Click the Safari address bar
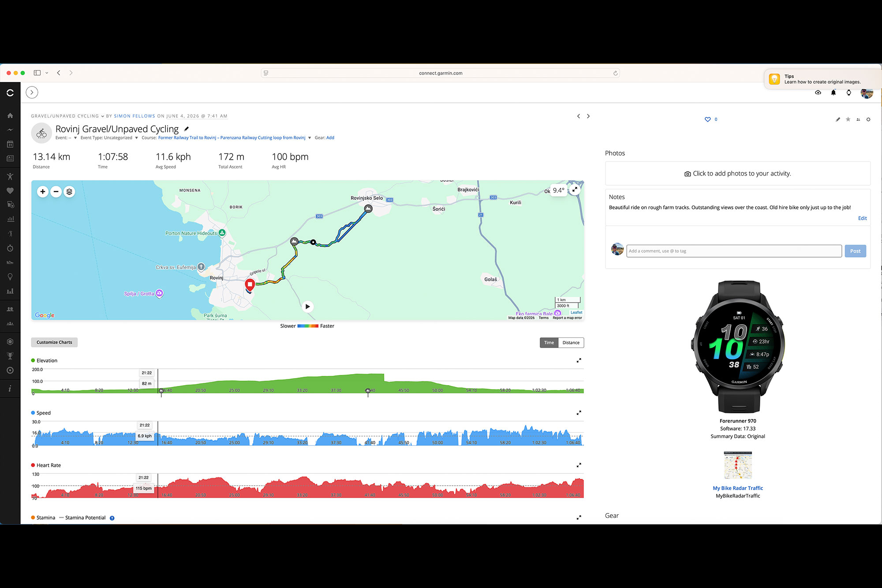The height and width of the screenshot is (588, 882). (441, 73)
